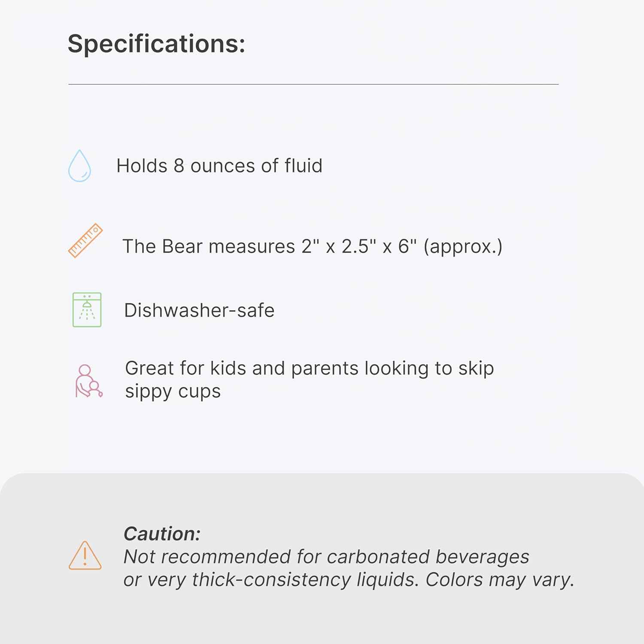Click the bold 'Caution:' label
This screenshot has height=644, width=644.
click(x=162, y=534)
